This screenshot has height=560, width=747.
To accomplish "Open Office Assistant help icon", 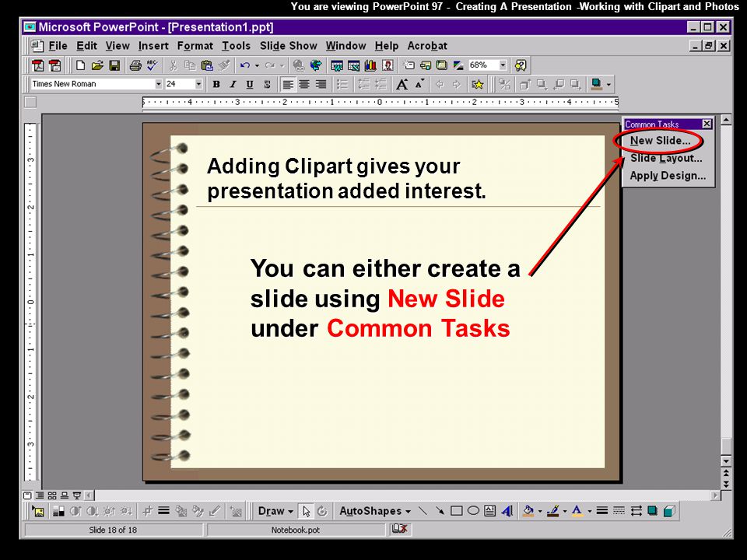I will pos(521,65).
